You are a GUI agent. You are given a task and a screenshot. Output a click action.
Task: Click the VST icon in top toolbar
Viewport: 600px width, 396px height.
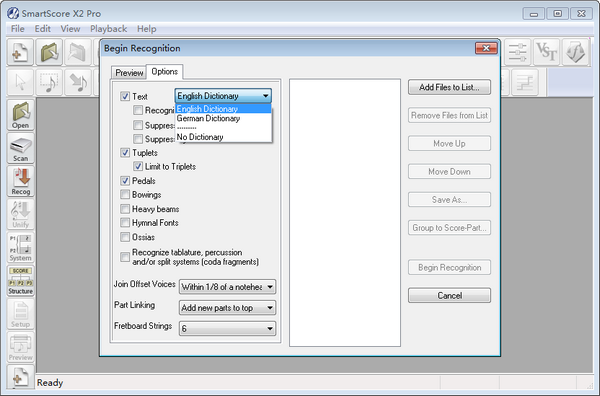pos(546,52)
